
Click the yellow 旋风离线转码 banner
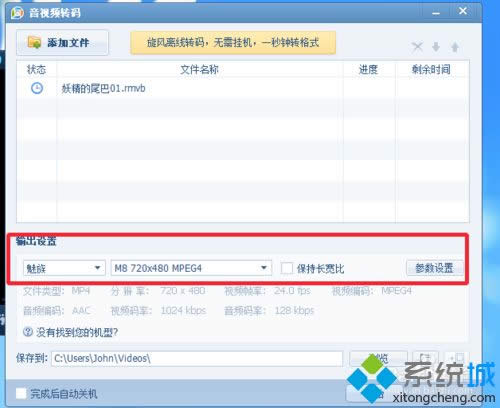tap(233, 43)
